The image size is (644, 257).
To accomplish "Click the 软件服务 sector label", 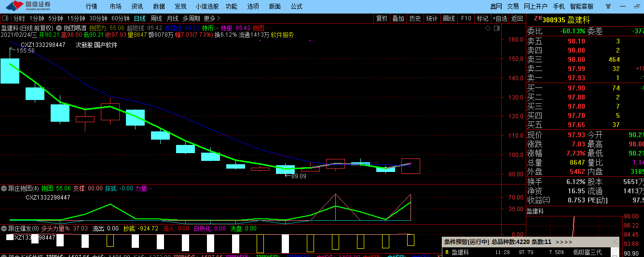I will [x=282, y=35].
